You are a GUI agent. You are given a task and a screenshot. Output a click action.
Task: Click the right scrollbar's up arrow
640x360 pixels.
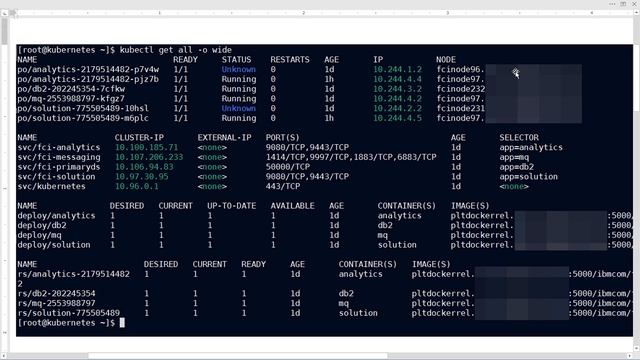tap(637, 13)
